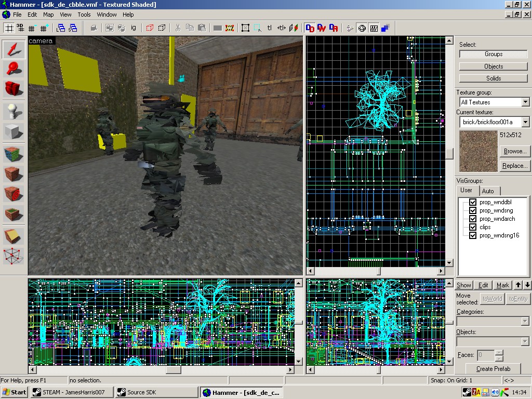The image size is (532, 399).
Task: Open the Texture group dropdown
Action: 525,102
